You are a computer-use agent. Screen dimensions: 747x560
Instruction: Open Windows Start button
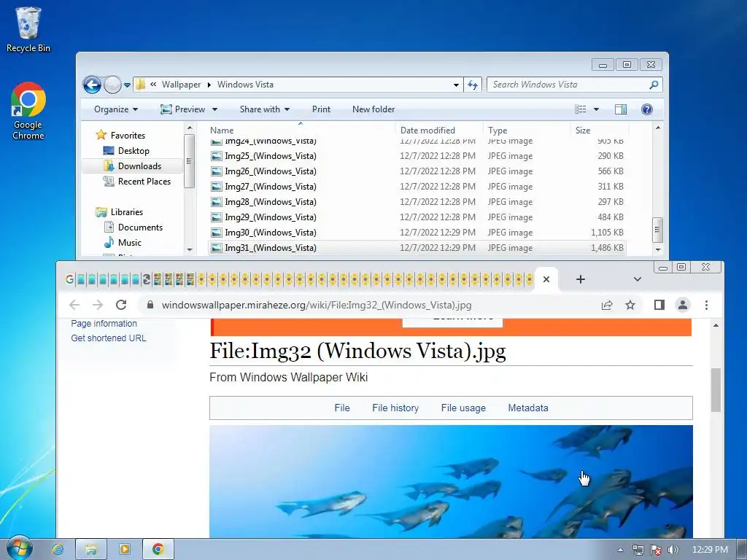tap(19, 549)
